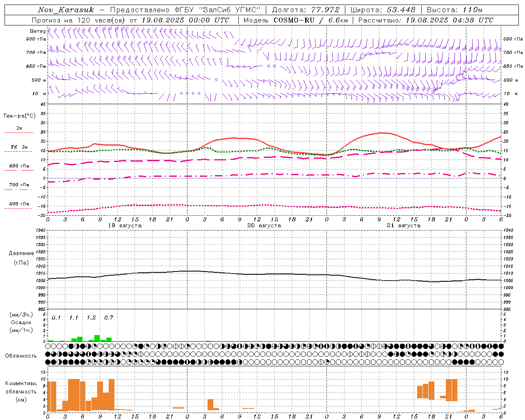Click the solid red 2м legend line

coord(19,132)
